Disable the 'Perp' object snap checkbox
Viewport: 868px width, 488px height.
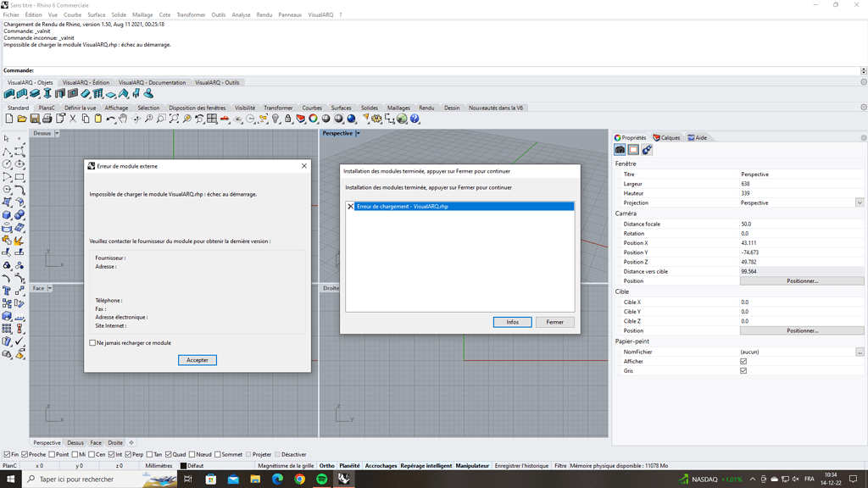(x=128, y=454)
